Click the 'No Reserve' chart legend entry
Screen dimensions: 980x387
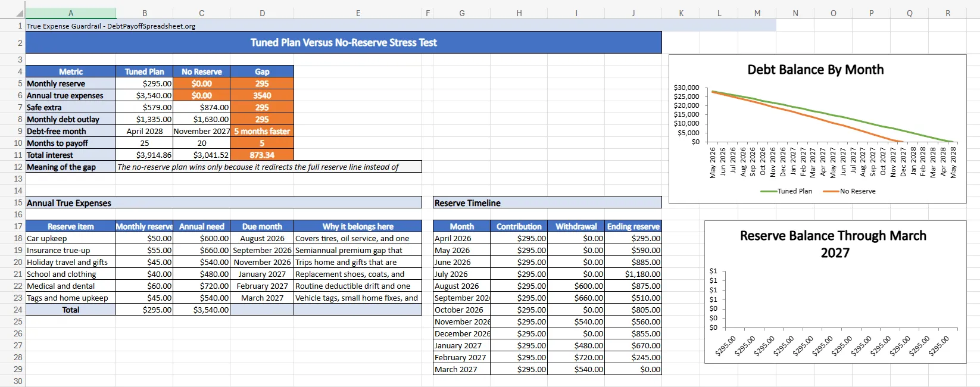point(849,191)
